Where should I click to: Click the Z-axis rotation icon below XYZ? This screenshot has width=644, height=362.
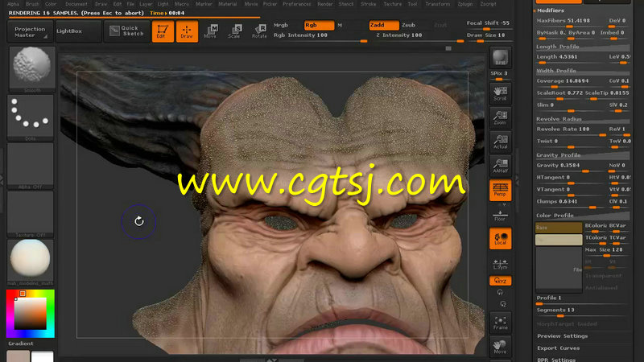(x=503, y=304)
